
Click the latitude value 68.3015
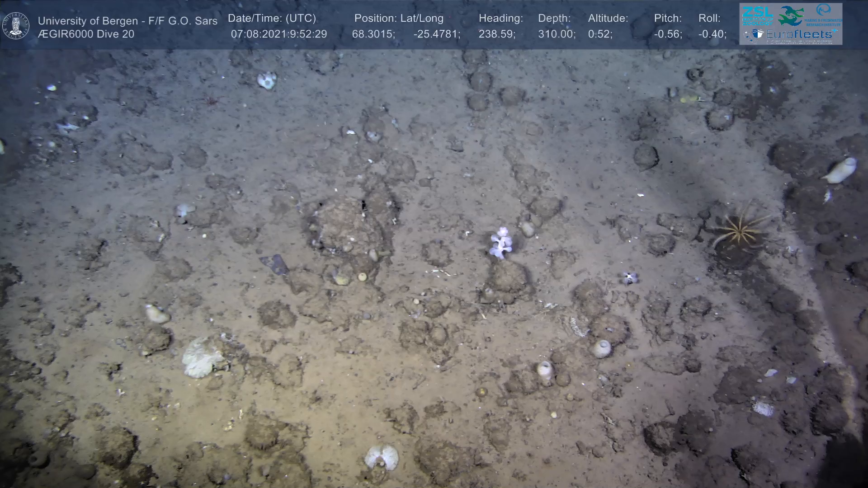[x=373, y=34]
